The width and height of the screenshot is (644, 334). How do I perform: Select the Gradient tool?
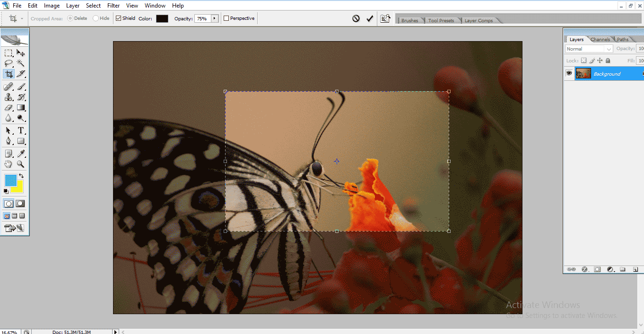(21, 108)
